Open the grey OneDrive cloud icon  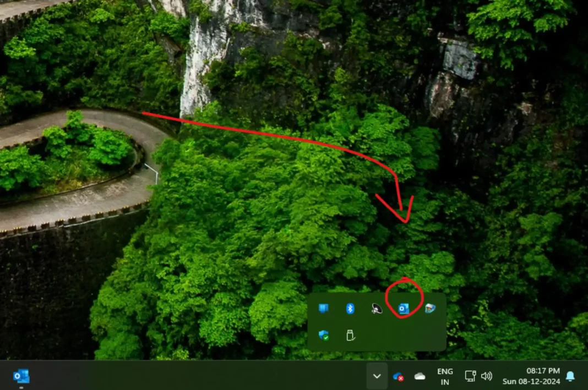point(420,376)
